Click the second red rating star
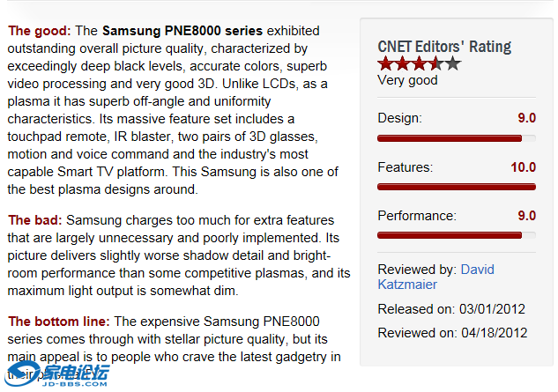Screen dimensions: 558x392 click(x=402, y=63)
